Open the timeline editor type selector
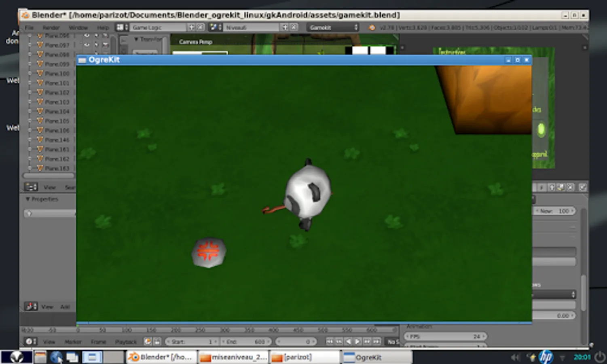 31,341
